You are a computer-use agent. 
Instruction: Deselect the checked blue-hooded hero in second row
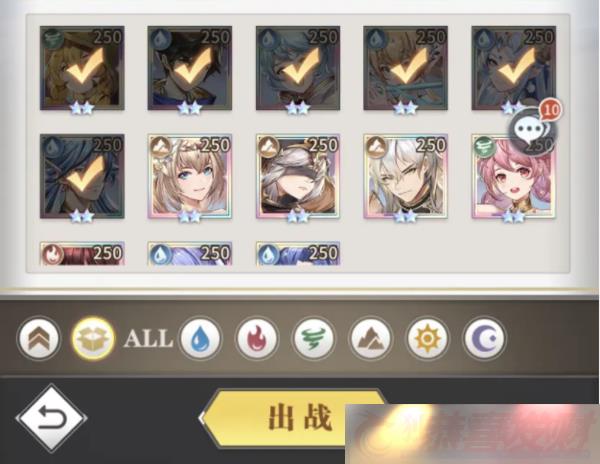tap(82, 176)
